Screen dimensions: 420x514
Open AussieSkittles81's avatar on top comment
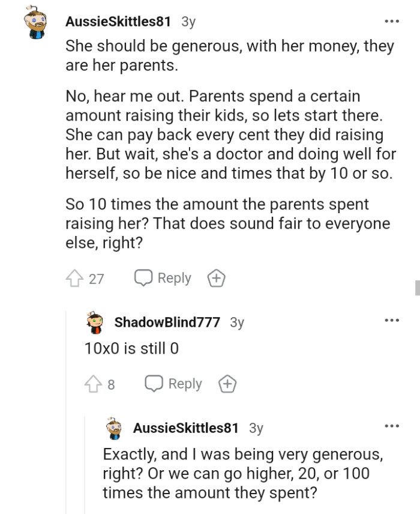coord(38,22)
